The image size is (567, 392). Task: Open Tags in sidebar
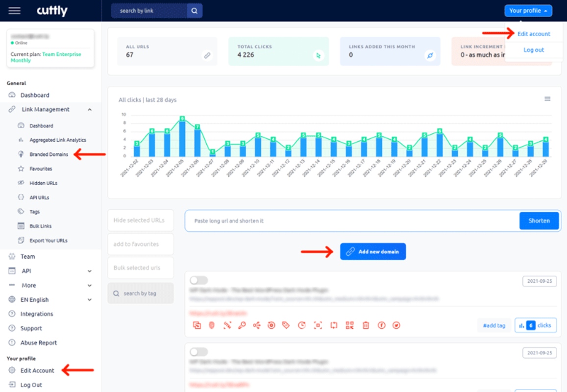(x=34, y=212)
